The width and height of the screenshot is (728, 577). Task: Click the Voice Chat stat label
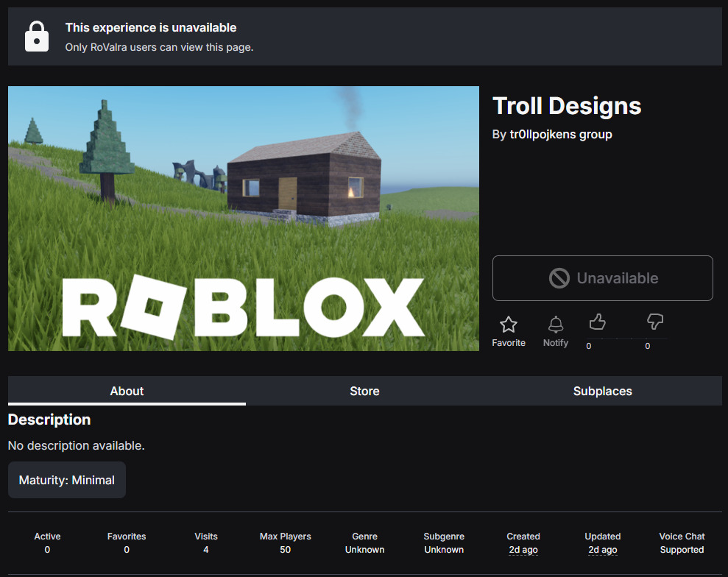point(682,537)
